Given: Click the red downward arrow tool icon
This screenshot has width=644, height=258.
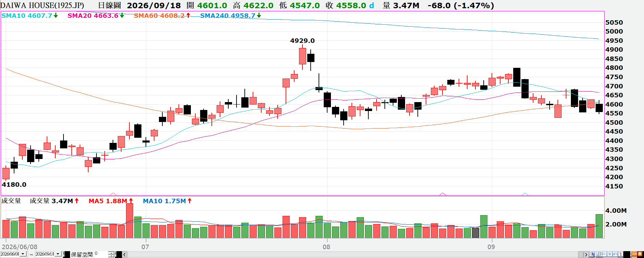Looking at the screenshot, I should click(597, 254).
